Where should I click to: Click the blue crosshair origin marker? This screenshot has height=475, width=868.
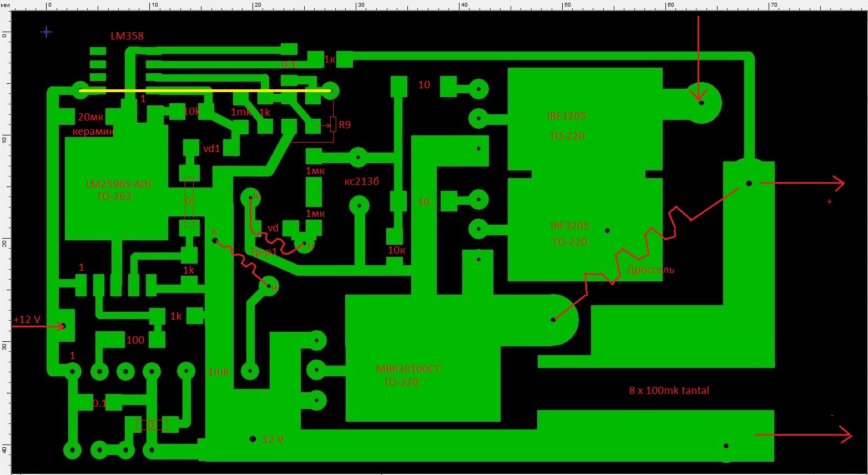(47, 32)
